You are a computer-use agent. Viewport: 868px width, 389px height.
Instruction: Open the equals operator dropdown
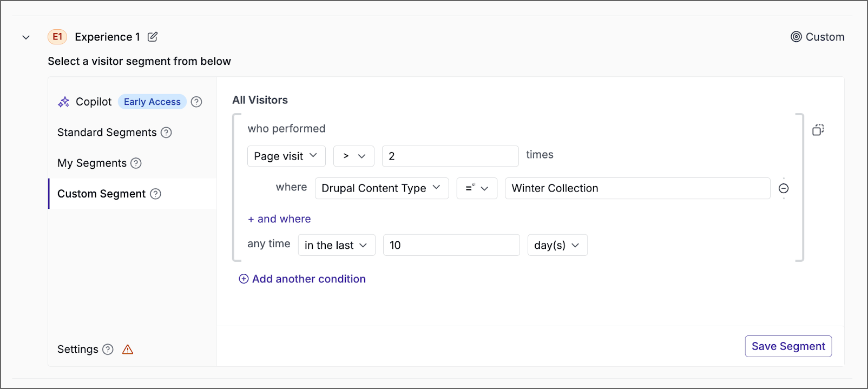pos(477,188)
